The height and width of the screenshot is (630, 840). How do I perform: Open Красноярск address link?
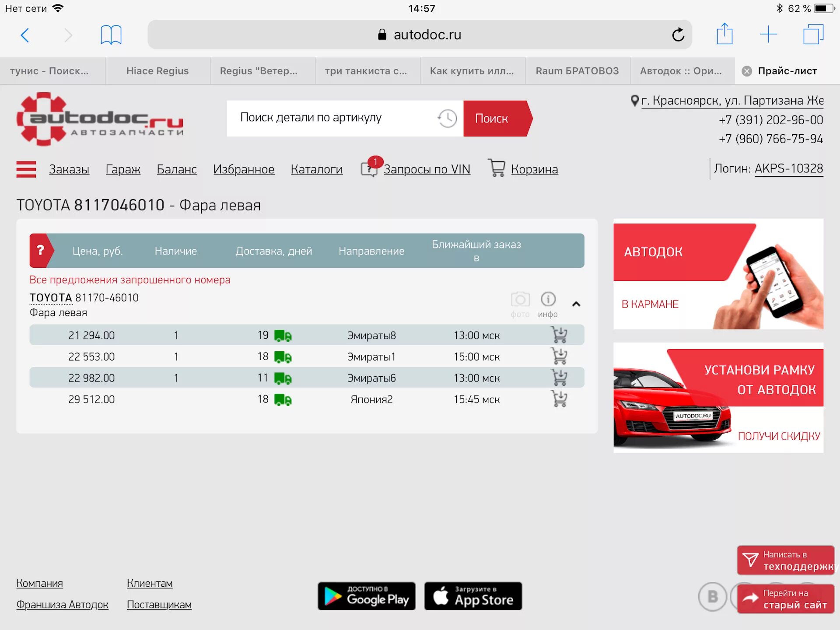[732, 101]
